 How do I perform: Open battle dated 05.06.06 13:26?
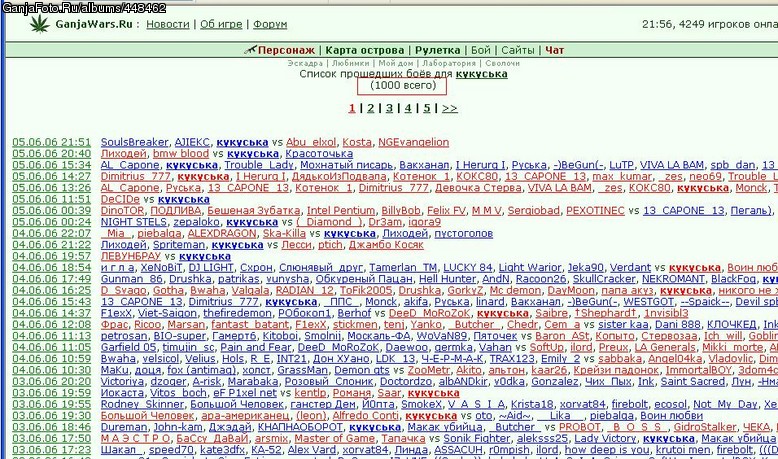(x=52, y=188)
